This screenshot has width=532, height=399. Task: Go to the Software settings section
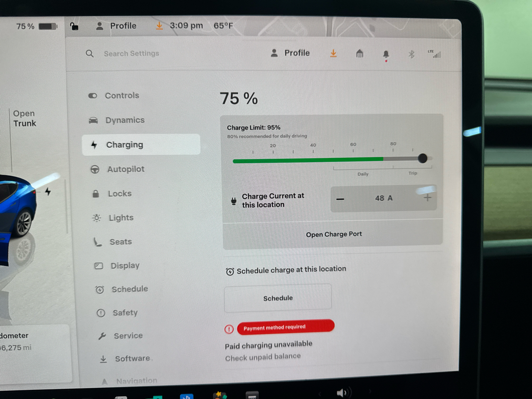(x=132, y=359)
